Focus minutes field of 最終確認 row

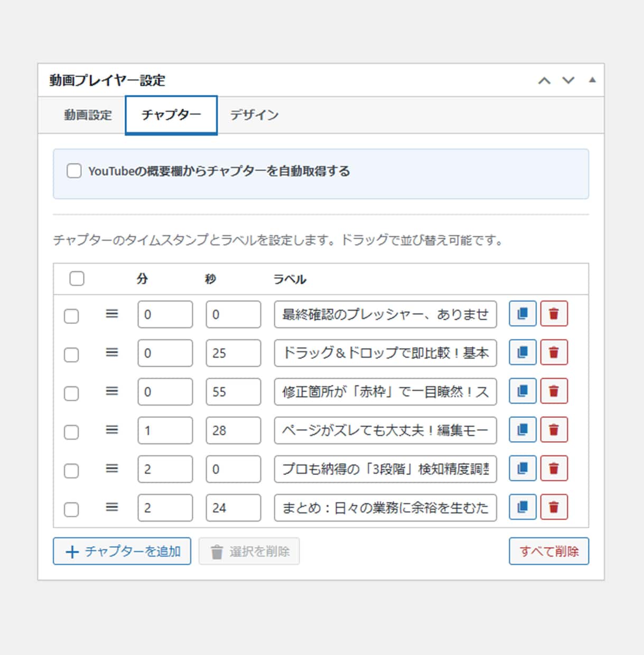click(165, 314)
